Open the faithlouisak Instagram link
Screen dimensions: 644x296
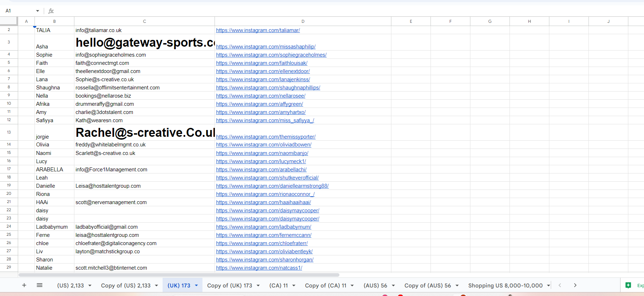262,63
